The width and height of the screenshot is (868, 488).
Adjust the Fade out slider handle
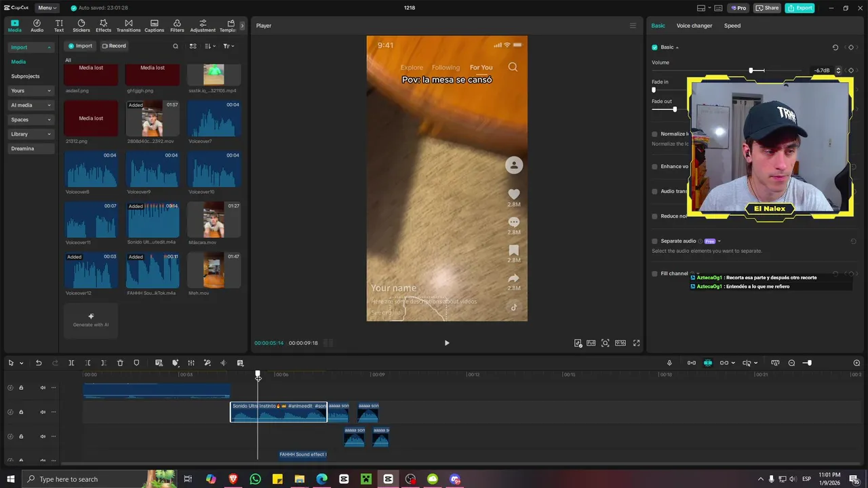click(674, 109)
